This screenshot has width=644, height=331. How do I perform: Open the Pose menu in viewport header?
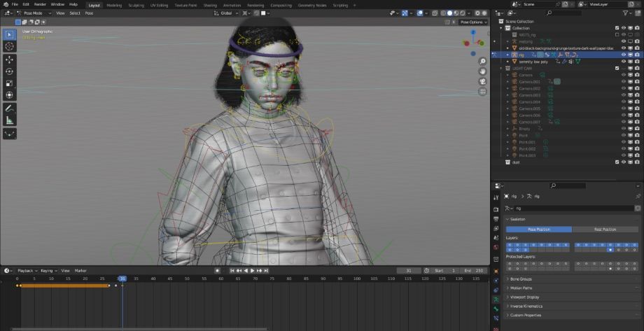tap(89, 13)
